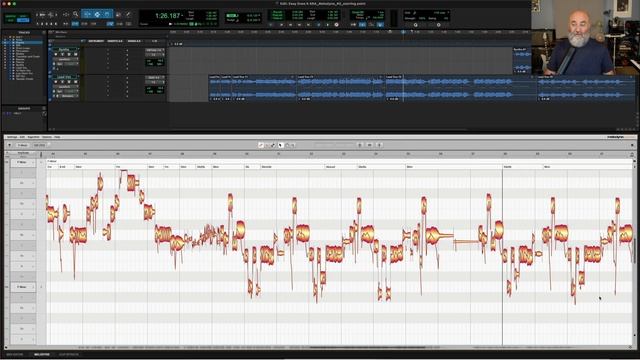Click the icon at Melodyne toolbar's right end
The width and height of the screenshot is (640, 360).
(632, 145)
